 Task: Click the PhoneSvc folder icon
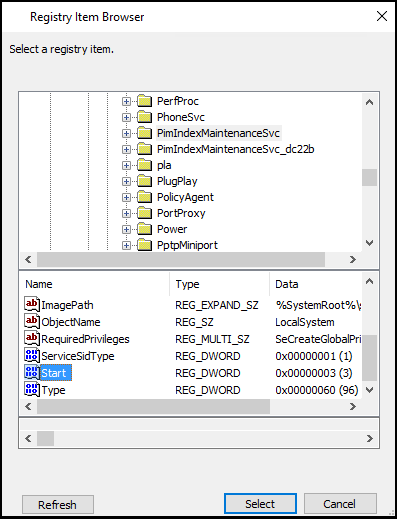145,117
